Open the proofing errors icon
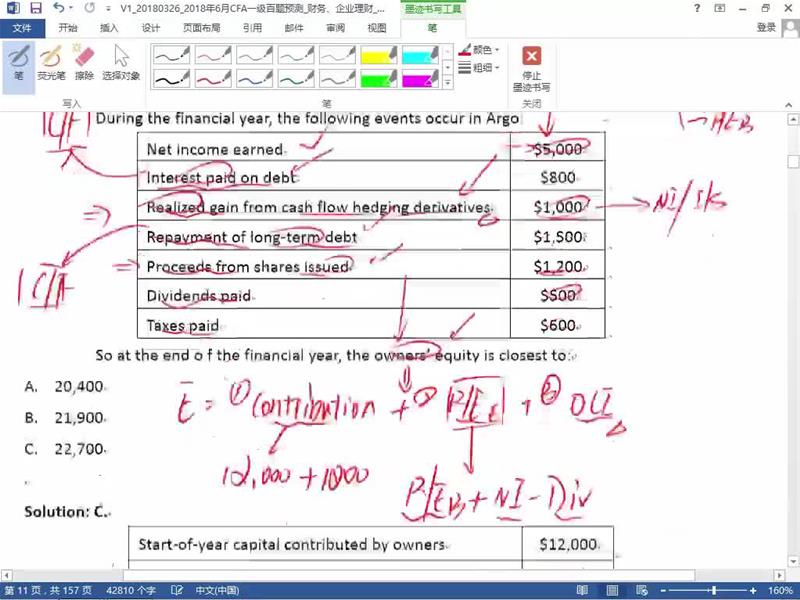The image size is (800, 600). click(x=177, y=591)
